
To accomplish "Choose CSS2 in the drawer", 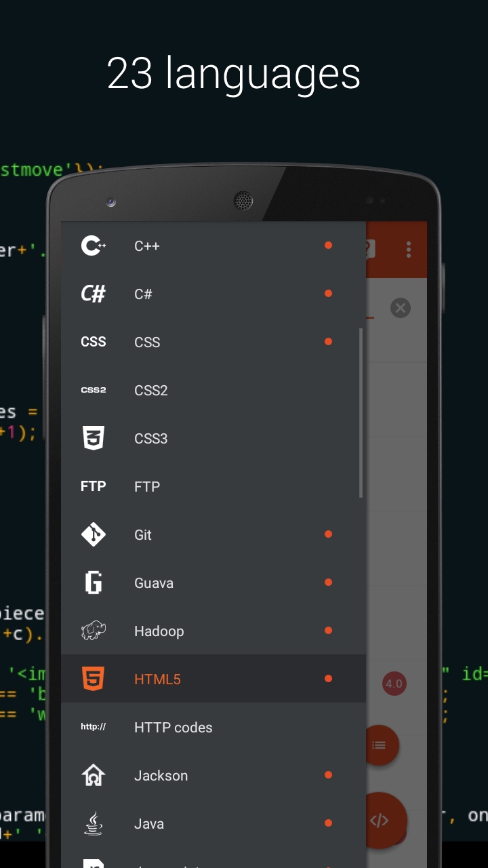I will [213, 390].
